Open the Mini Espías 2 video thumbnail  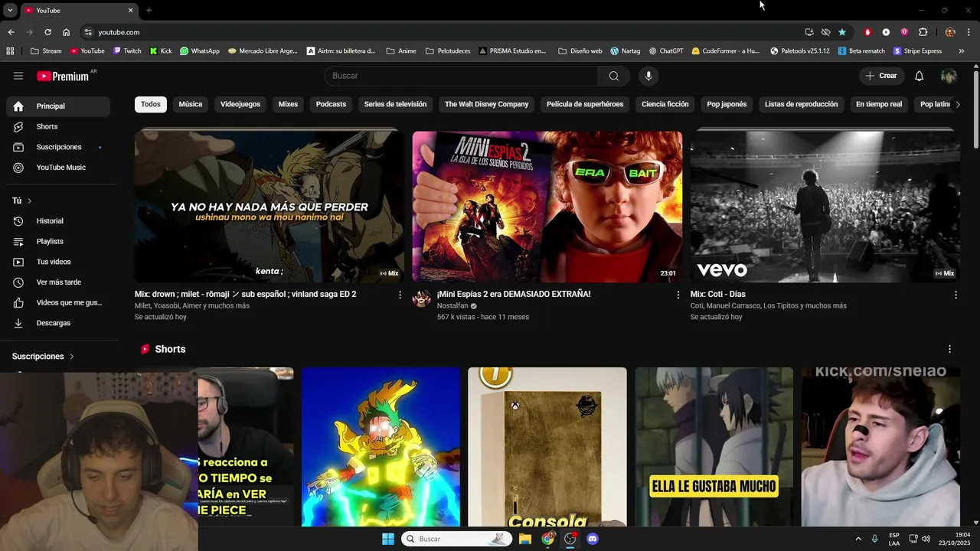pos(547,207)
